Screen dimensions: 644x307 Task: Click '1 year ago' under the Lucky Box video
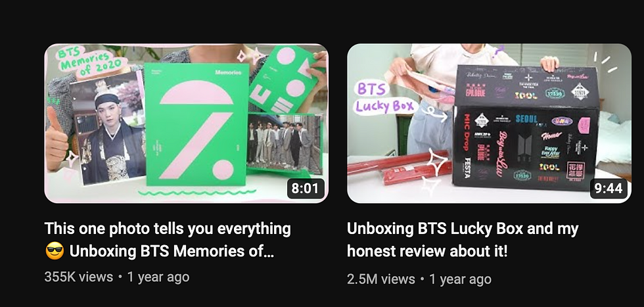(461, 279)
